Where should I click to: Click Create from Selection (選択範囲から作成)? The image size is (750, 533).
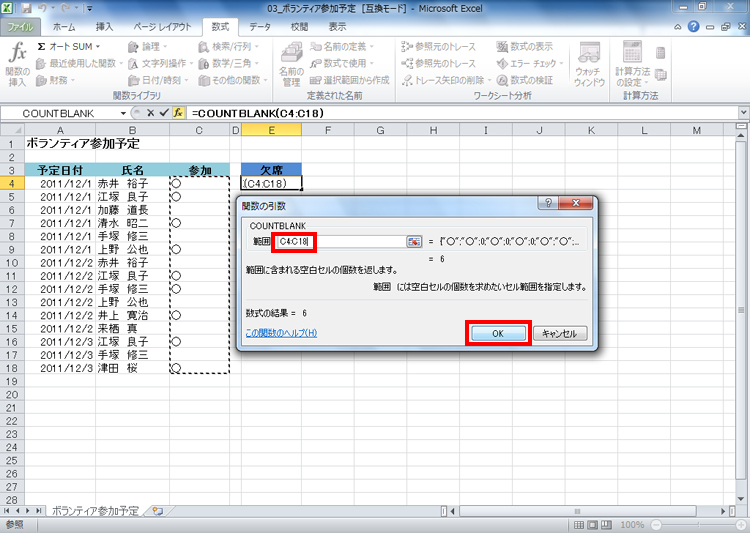[x=350, y=80]
